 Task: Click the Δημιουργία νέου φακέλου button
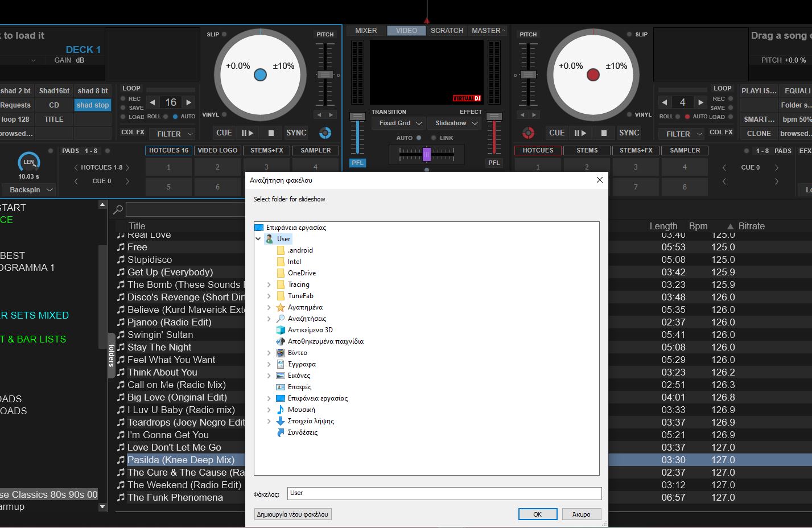(x=293, y=514)
